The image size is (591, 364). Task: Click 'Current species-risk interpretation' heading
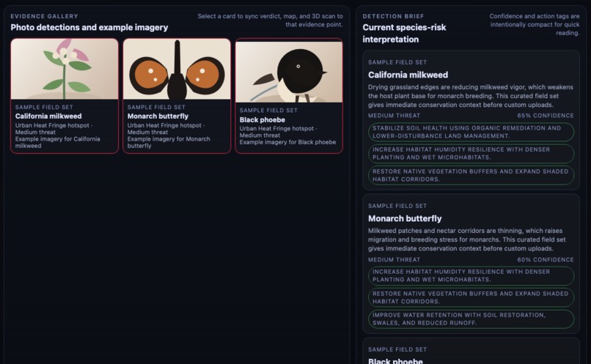tap(404, 34)
